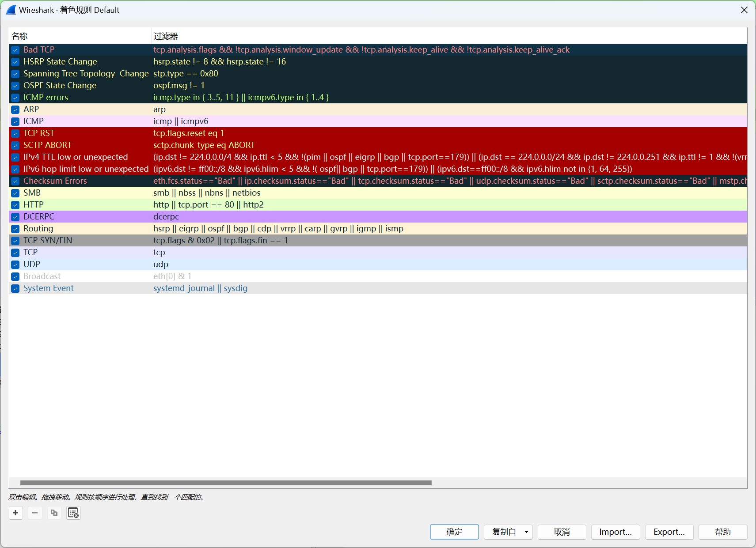Click 'tcp.flags & 0x02' SYN/FIN filter
The image size is (756, 548).
click(x=220, y=240)
